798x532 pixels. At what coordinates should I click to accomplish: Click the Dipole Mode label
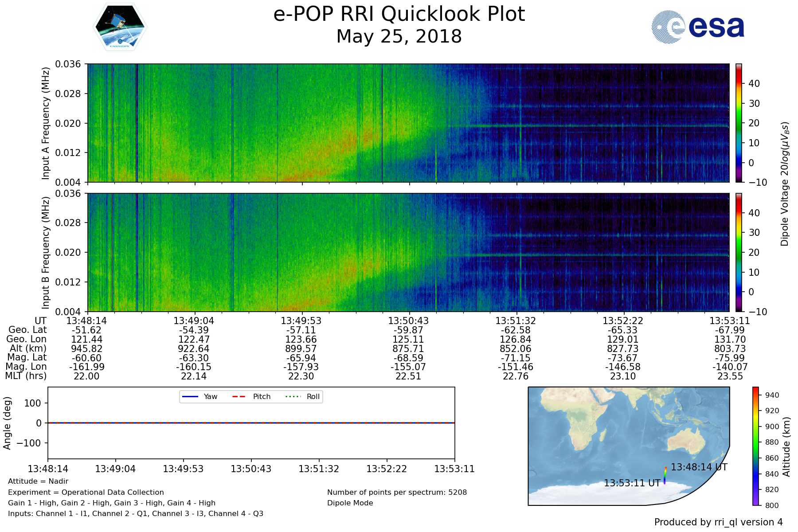tap(350, 503)
